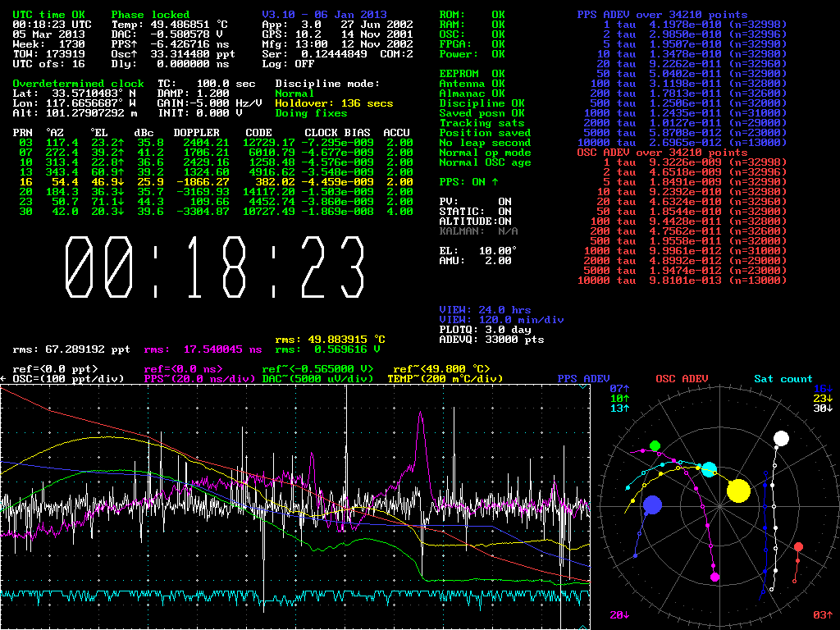Toggle the 'Log: OFF' status
Viewport: 840px width, 630px height.
(288, 64)
